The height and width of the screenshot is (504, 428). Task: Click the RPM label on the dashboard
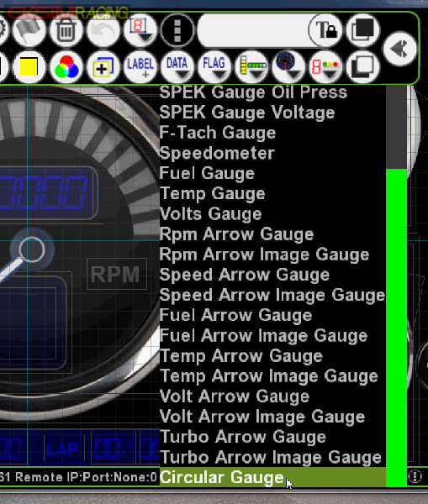(115, 274)
